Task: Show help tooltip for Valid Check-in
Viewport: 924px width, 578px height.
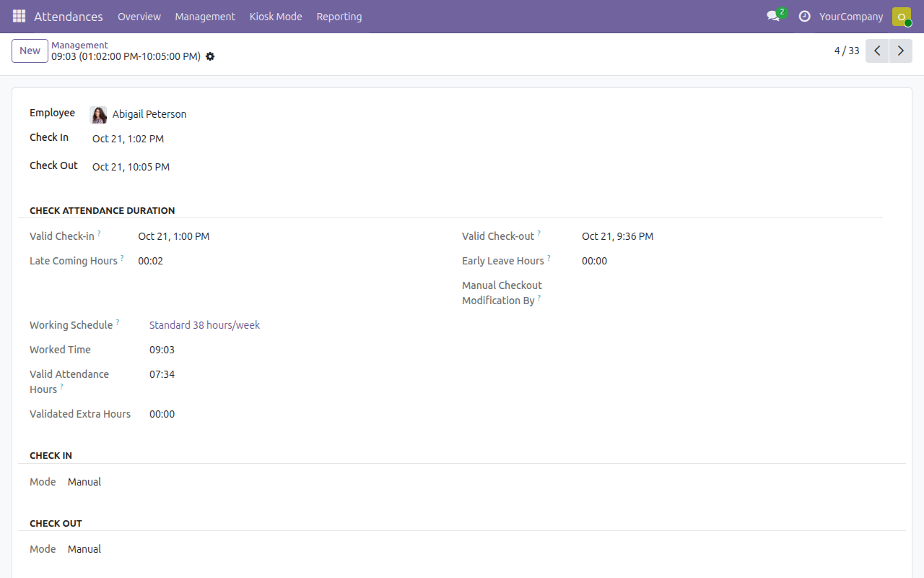Action: 99,233
